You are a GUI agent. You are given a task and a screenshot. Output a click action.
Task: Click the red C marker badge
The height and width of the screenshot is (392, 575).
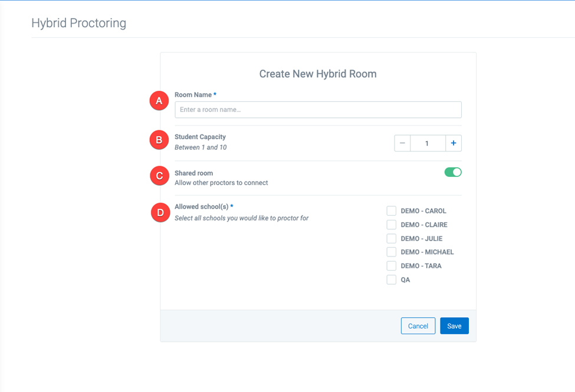tap(159, 176)
